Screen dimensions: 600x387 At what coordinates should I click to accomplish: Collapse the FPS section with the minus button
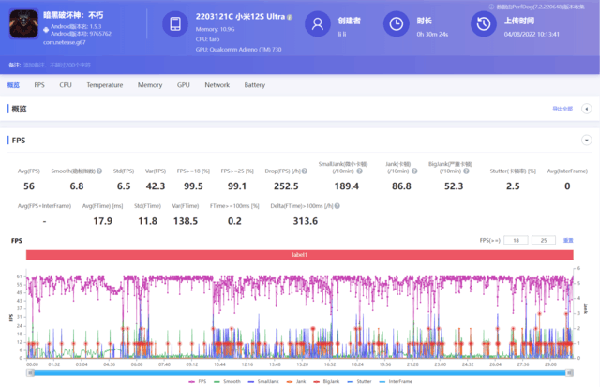587,140
